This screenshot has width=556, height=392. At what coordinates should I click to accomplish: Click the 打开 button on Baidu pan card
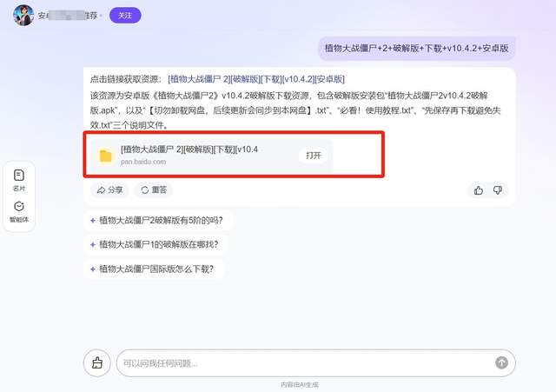click(313, 156)
